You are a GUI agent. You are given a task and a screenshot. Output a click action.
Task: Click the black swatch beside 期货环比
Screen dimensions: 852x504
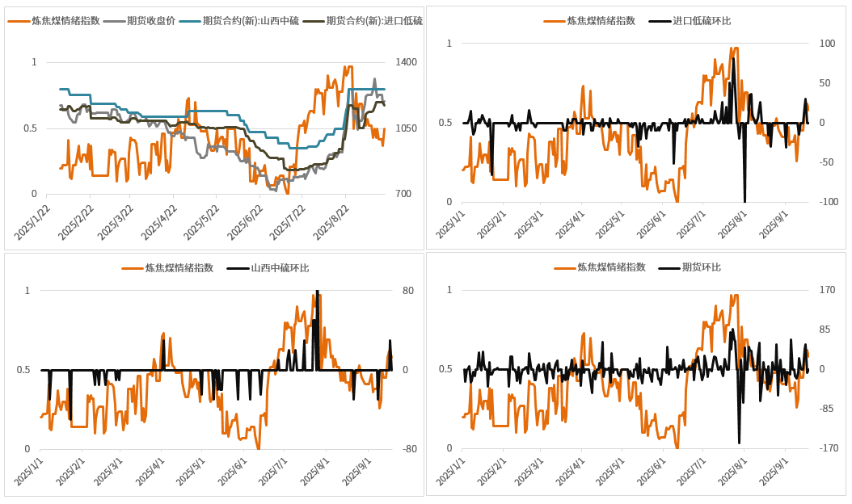tap(669, 267)
